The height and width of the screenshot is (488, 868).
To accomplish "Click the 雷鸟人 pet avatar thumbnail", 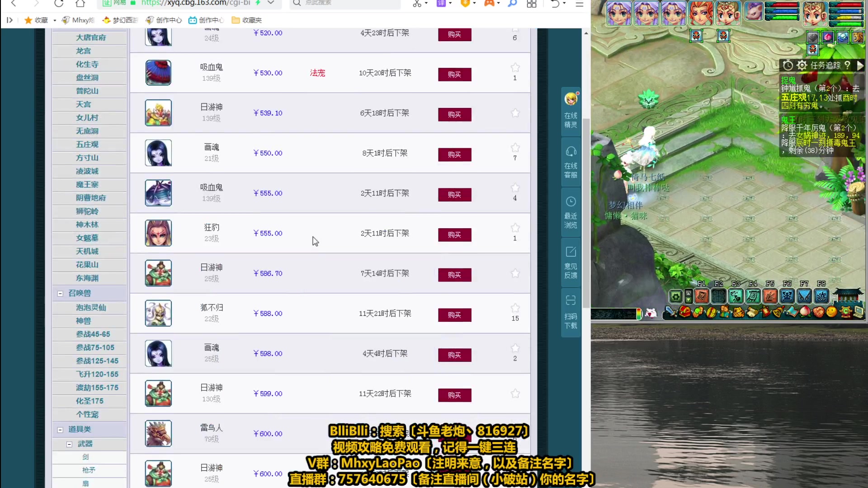I will tap(158, 433).
